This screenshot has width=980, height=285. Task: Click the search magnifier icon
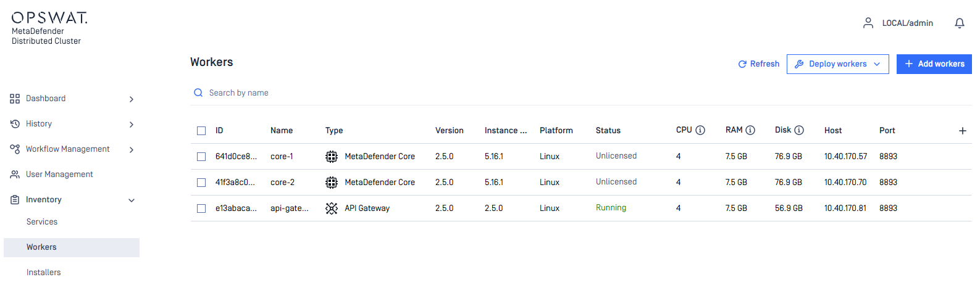tap(198, 93)
